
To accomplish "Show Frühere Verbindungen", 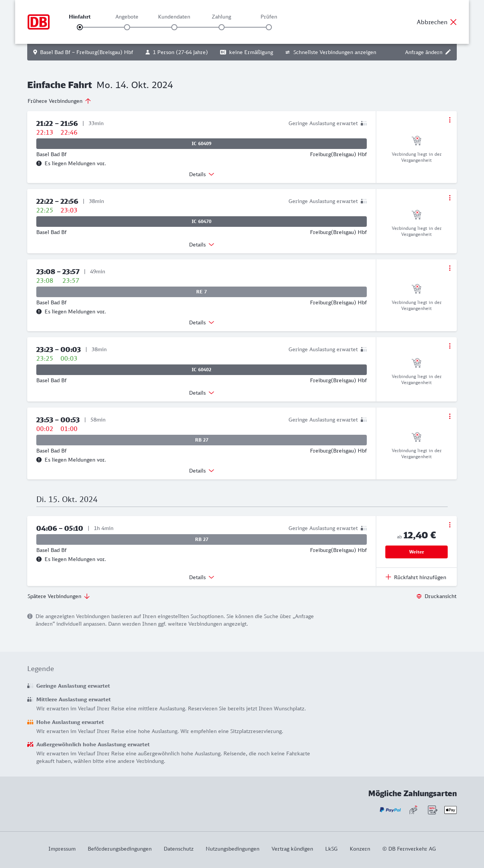I will [59, 101].
